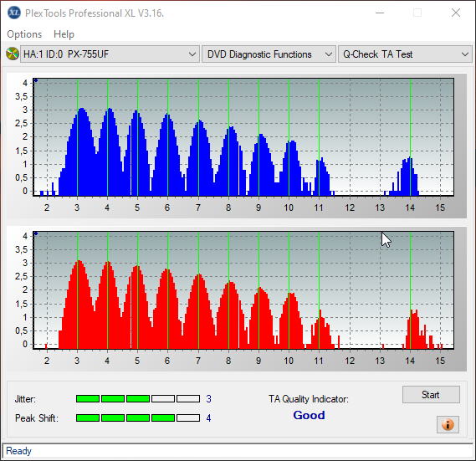Viewport: 476px width, 461px height.
Task: Click the Good quality indicator text
Action: pyautogui.click(x=309, y=415)
